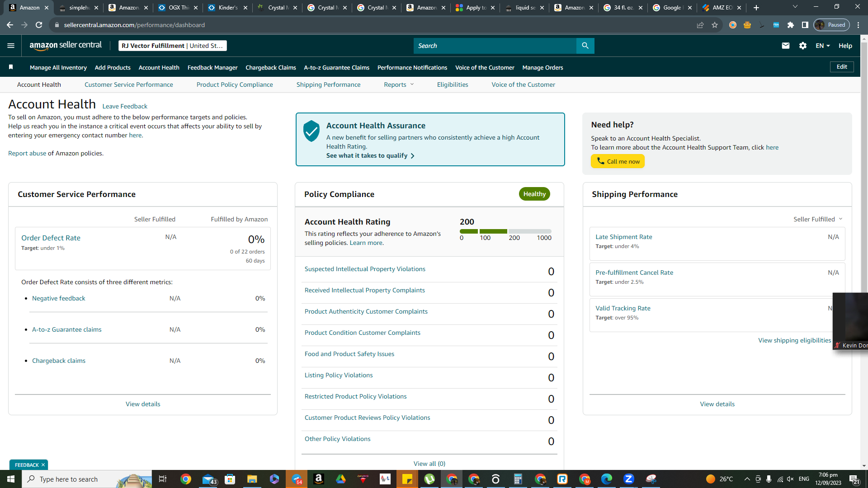Open Performance Notifications
The height and width of the screenshot is (488, 868).
(x=412, y=67)
